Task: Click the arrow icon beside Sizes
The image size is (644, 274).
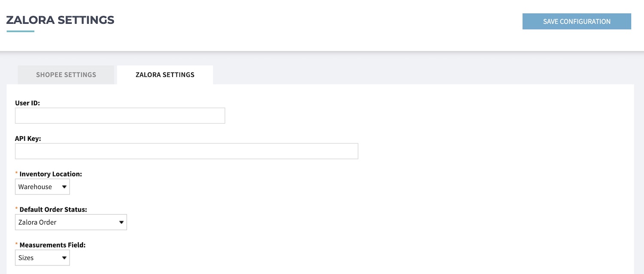Action: pos(64,258)
